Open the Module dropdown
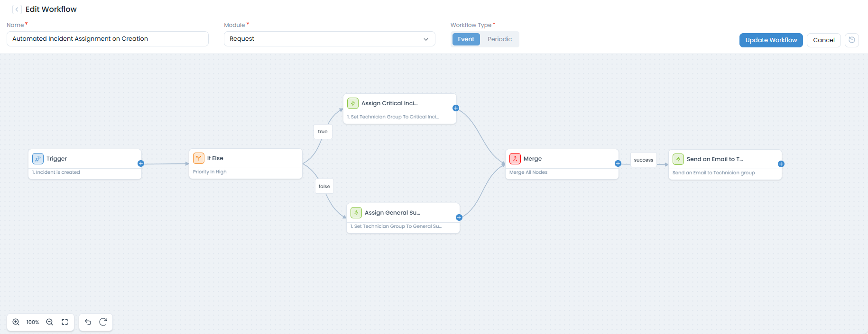 (x=329, y=39)
